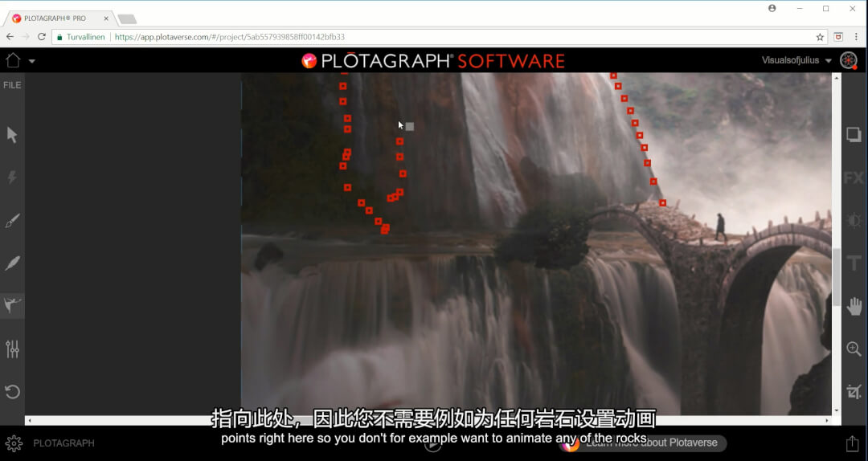Reload the browser page
This screenshot has height=461, width=868.
pos(42,36)
